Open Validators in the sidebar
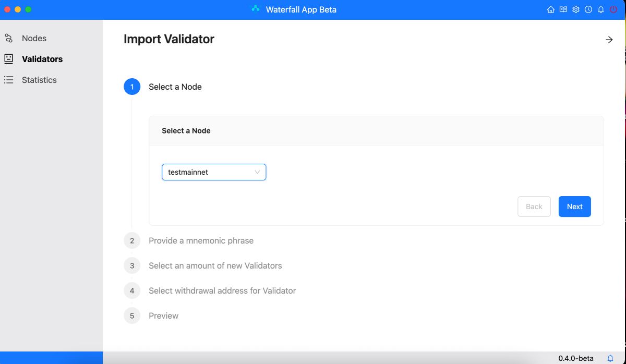This screenshot has height=364, width=626. 42,59
